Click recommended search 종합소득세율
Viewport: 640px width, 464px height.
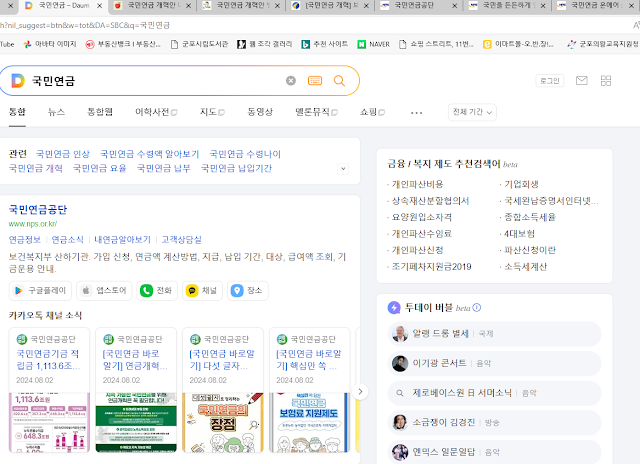click(530, 217)
